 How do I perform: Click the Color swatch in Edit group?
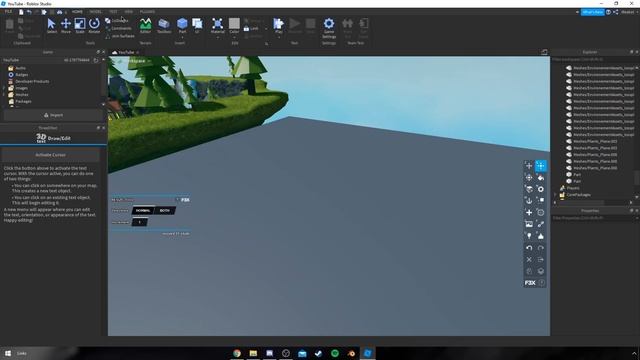234,23
